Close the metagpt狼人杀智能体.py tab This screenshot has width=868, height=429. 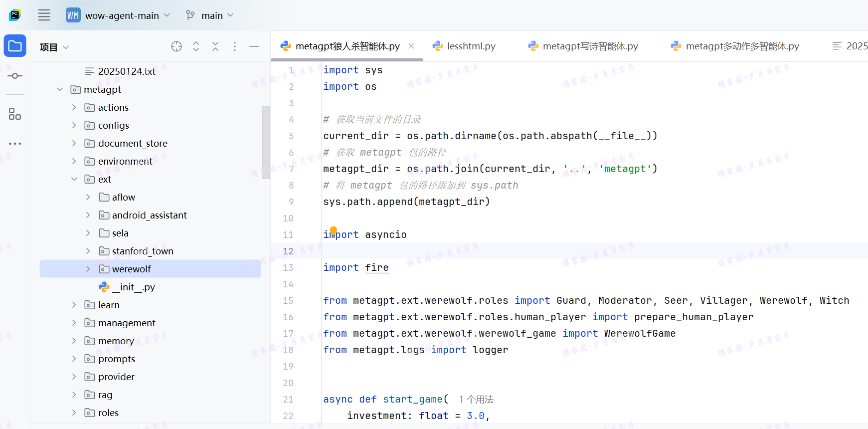(411, 46)
